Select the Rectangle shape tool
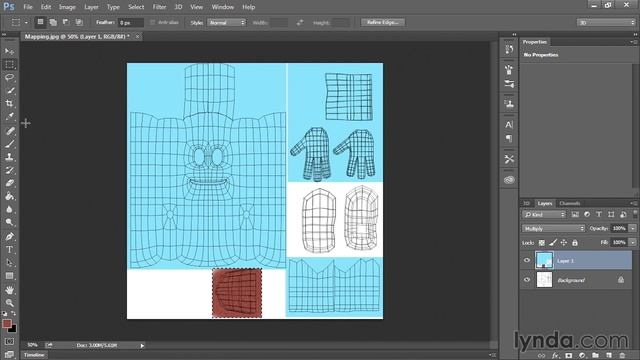This screenshot has height=360, width=640. pyautogui.click(x=9, y=276)
